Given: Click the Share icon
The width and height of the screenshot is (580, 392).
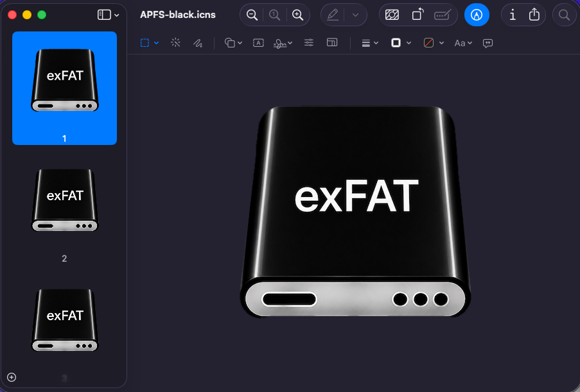Looking at the screenshot, I should tap(534, 15).
